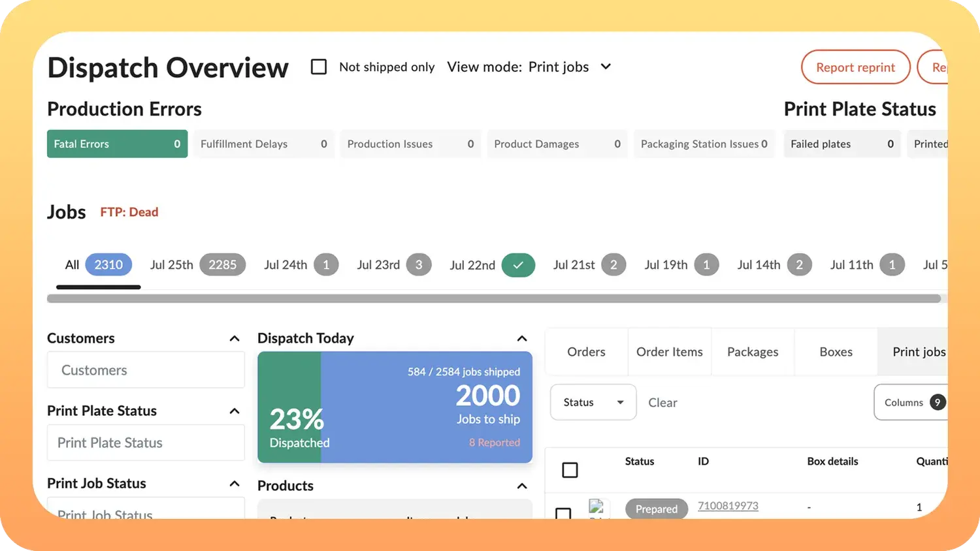Image resolution: width=980 pixels, height=551 pixels.
Task: Open the Order Items tab
Action: [670, 352]
